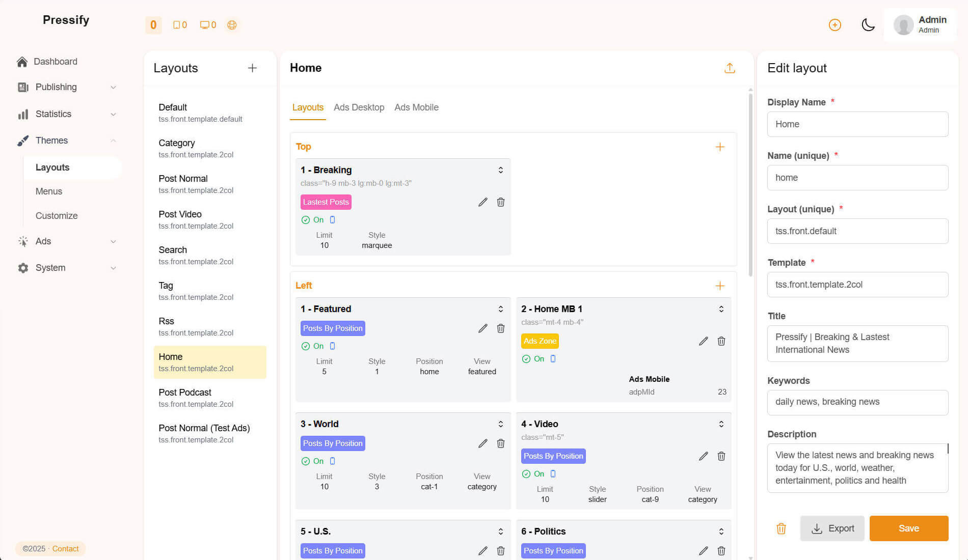This screenshot has height=560, width=968.
Task: Edit the Breaking widget with the pencil icon
Action: [x=482, y=202]
